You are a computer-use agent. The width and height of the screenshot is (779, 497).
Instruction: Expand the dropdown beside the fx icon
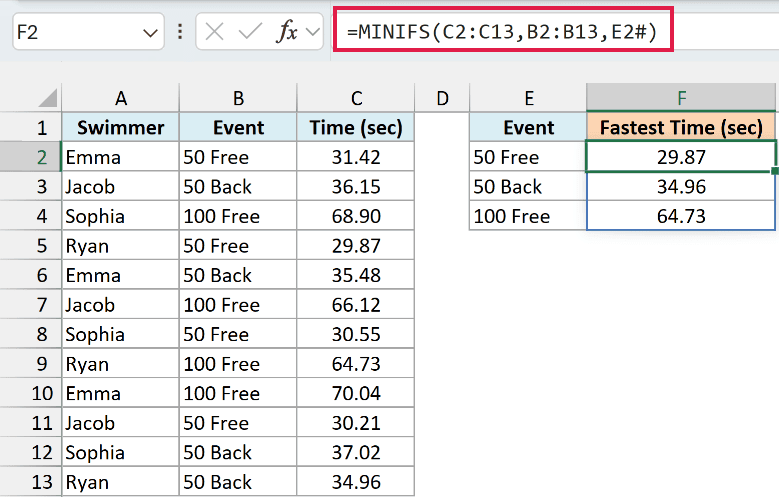[312, 32]
